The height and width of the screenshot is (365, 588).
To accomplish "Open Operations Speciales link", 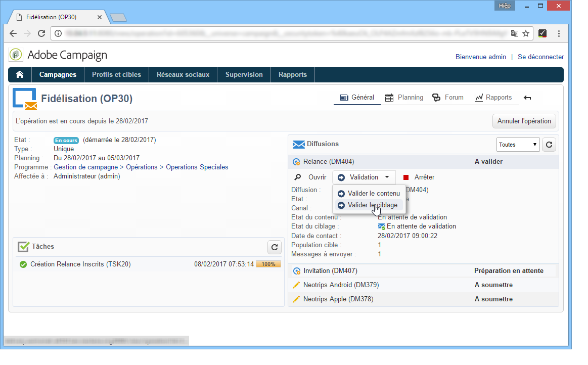I will point(197,167).
